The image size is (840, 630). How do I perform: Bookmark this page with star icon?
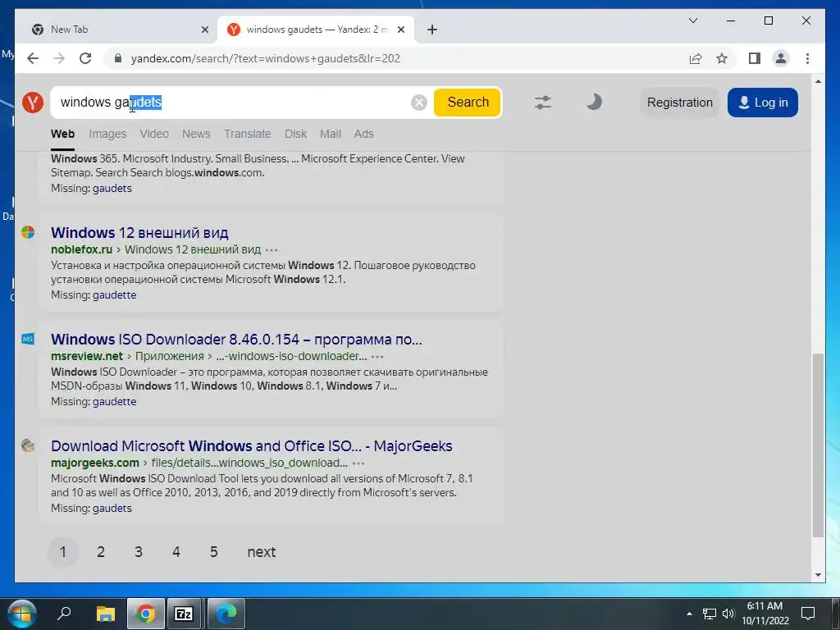pos(722,58)
